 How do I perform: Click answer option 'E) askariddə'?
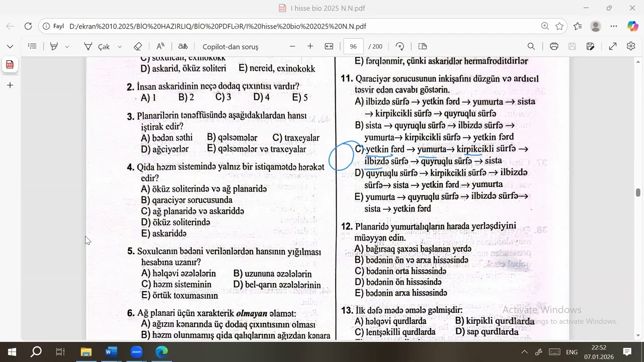[x=164, y=234]
